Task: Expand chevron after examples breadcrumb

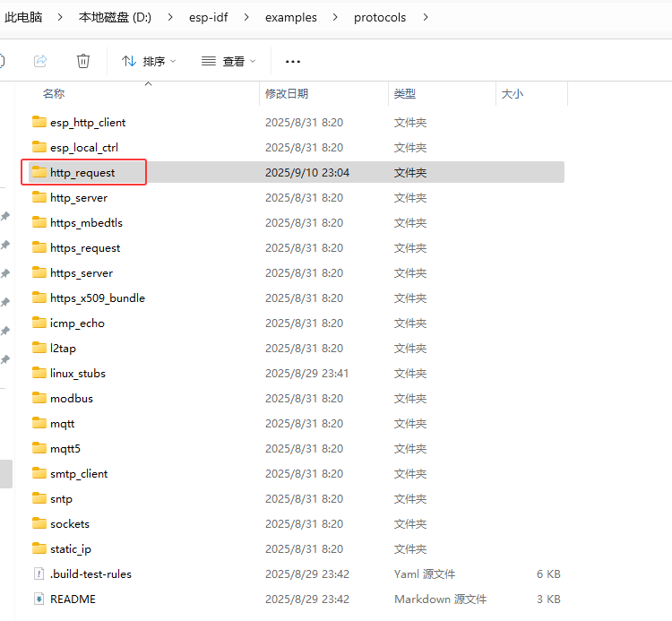Action: (335, 17)
